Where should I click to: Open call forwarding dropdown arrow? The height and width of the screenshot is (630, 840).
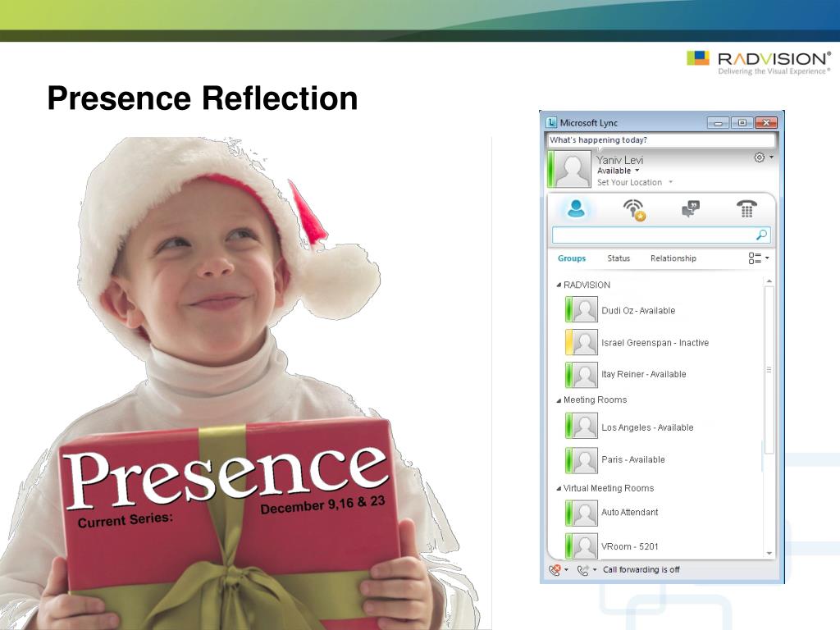[x=595, y=570]
